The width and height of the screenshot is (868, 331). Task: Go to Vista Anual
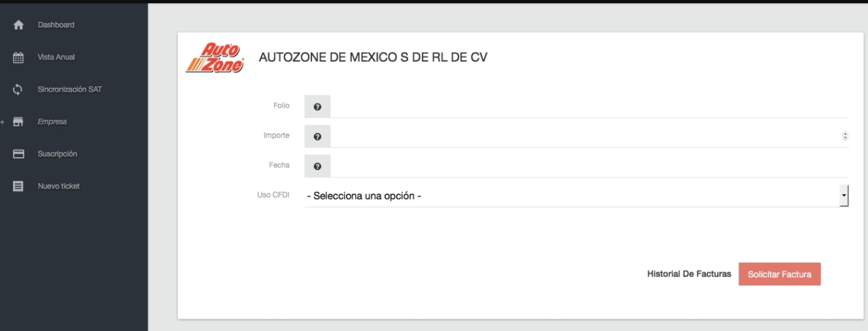[x=56, y=57]
